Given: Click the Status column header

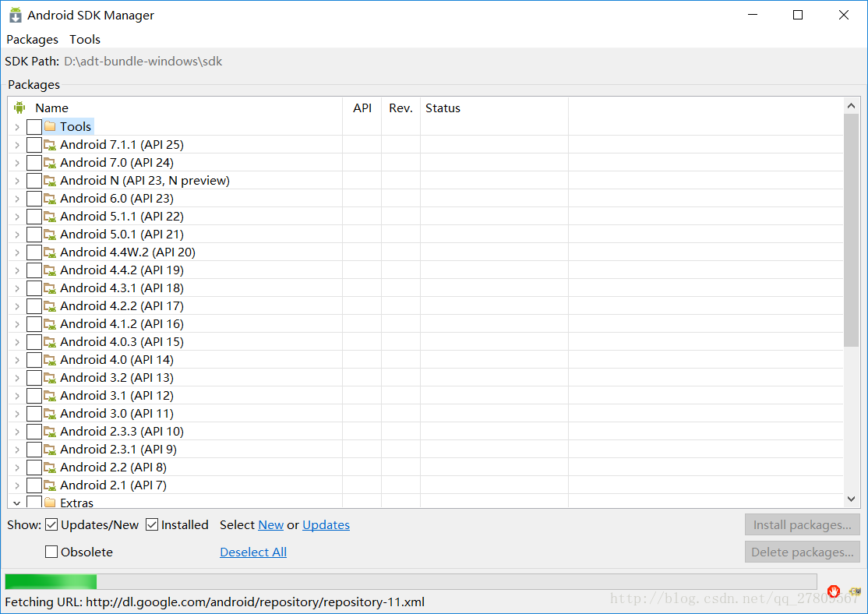Looking at the screenshot, I should tap(494, 108).
